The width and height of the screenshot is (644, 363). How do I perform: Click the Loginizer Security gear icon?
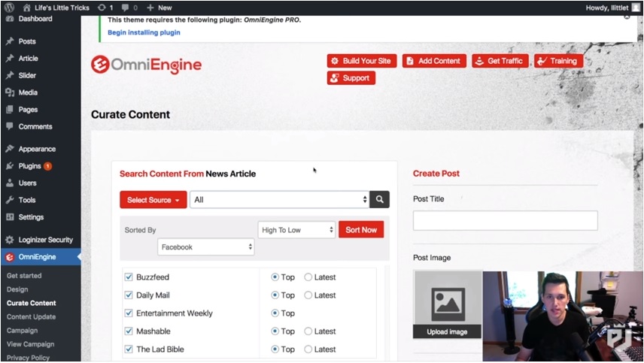[10, 240]
